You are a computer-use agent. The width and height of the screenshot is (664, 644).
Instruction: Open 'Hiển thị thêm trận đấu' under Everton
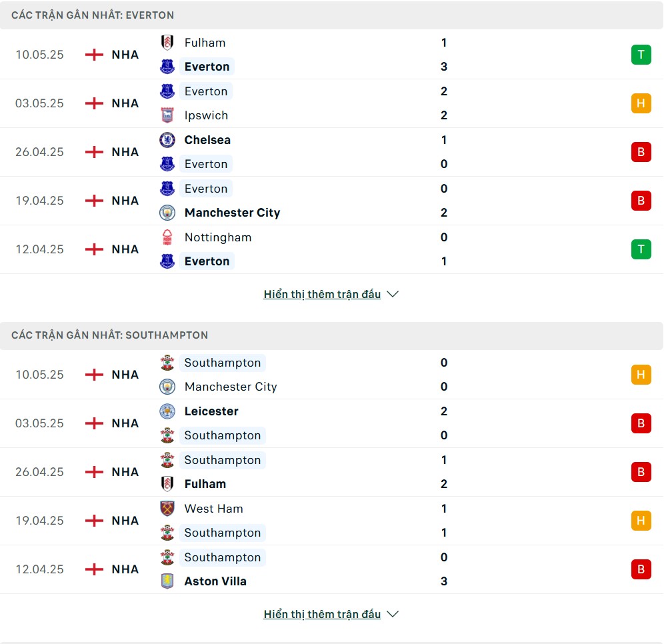click(x=322, y=294)
